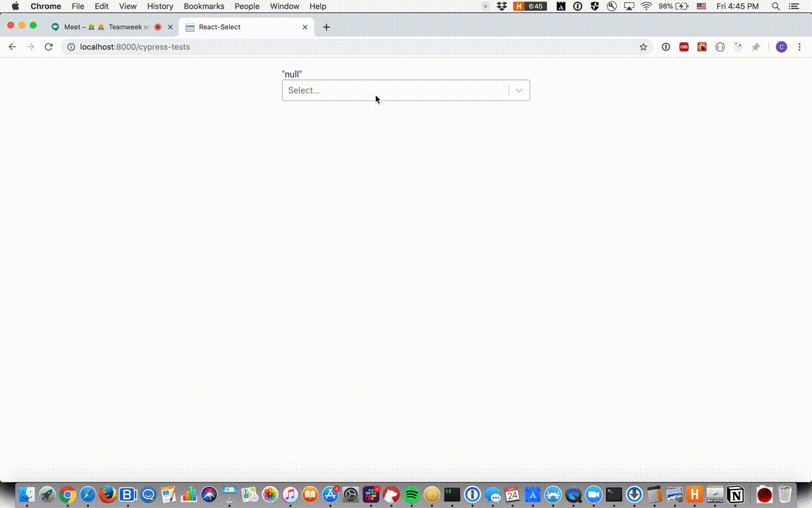812x508 pixels.
Task: Close the Meet Teamweek tab
Action: pos(170,27)
